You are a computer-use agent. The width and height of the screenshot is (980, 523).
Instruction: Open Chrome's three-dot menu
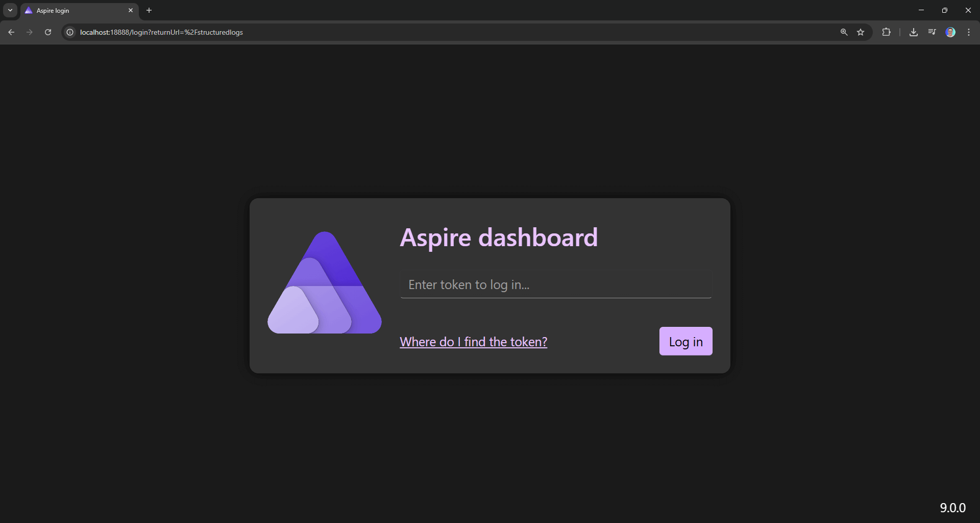969,32
